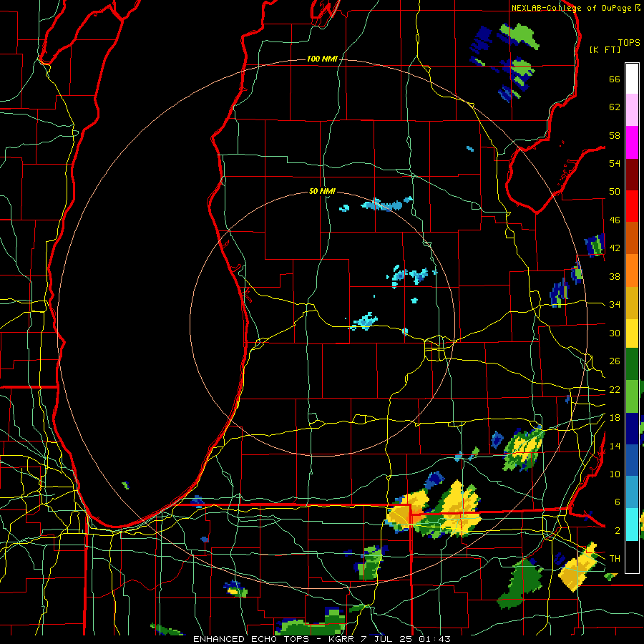Click the legend value 6
Screen dimensions: 644x644
[617, 502]
